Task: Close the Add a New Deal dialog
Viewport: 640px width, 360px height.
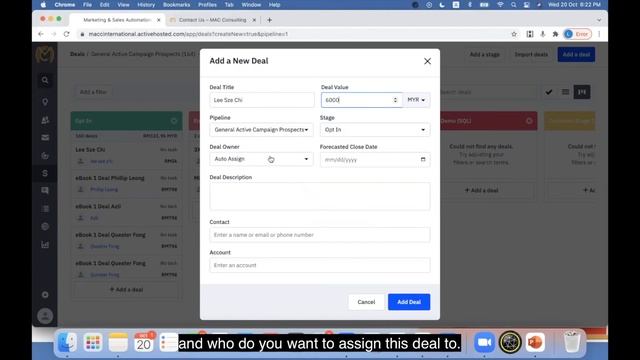Action: click(427, 61)
